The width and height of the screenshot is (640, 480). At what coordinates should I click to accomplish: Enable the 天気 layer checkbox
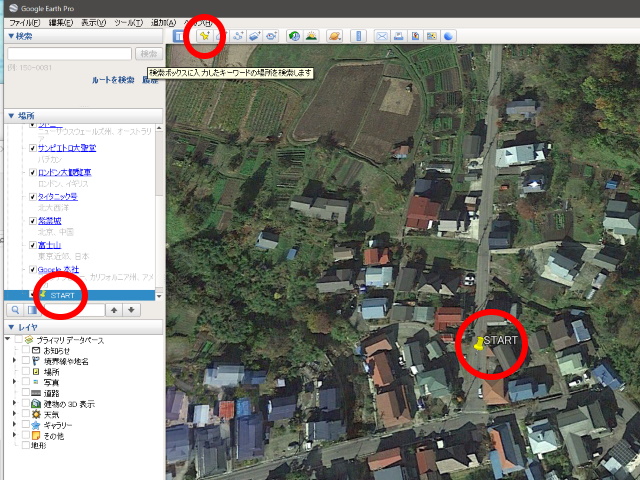tap(26, 414)
